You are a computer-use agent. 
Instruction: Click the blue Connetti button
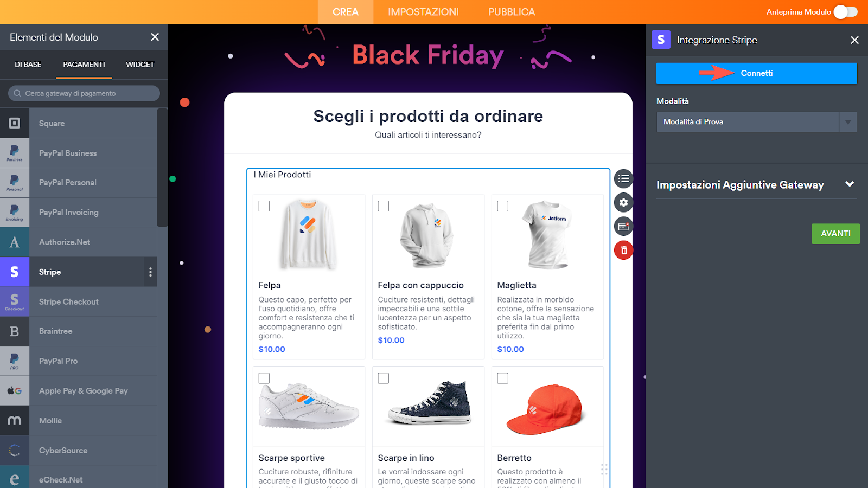[x=756, y=73]
